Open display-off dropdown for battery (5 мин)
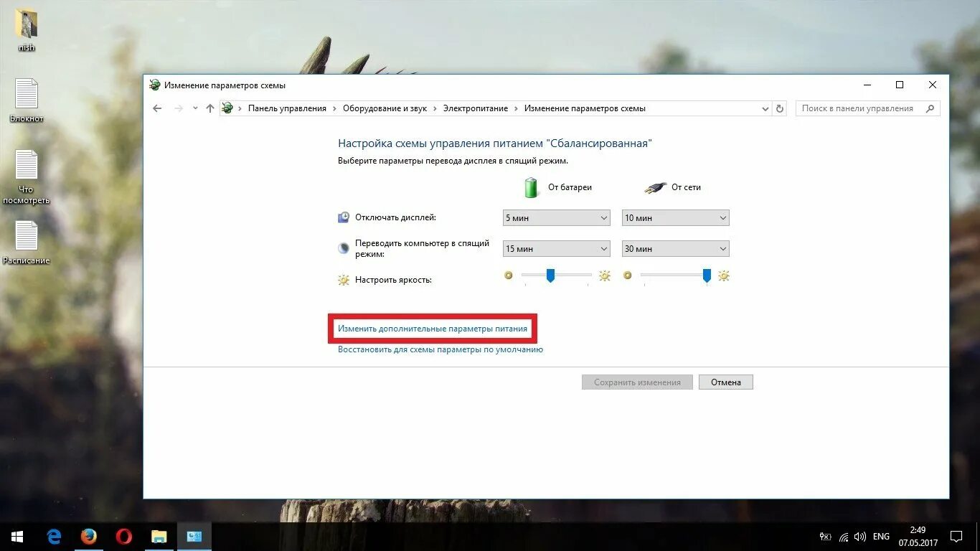 click(557, 218)
